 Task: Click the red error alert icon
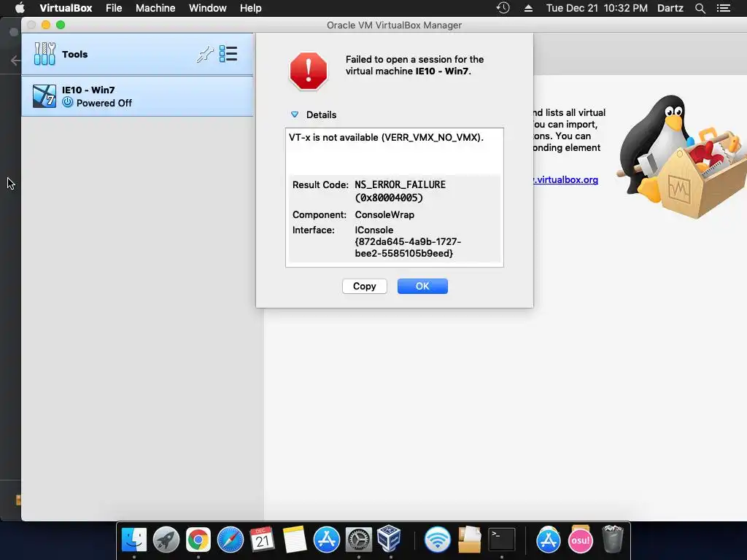(x=309, y=71)
